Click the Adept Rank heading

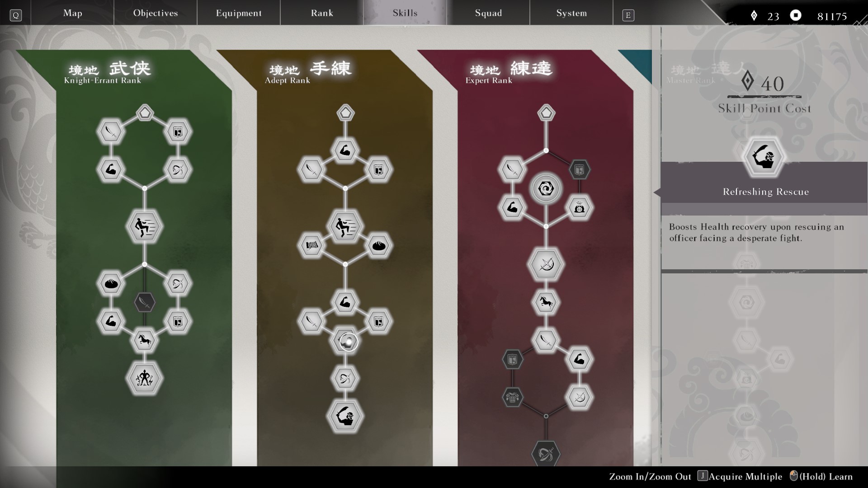(288, 80)
